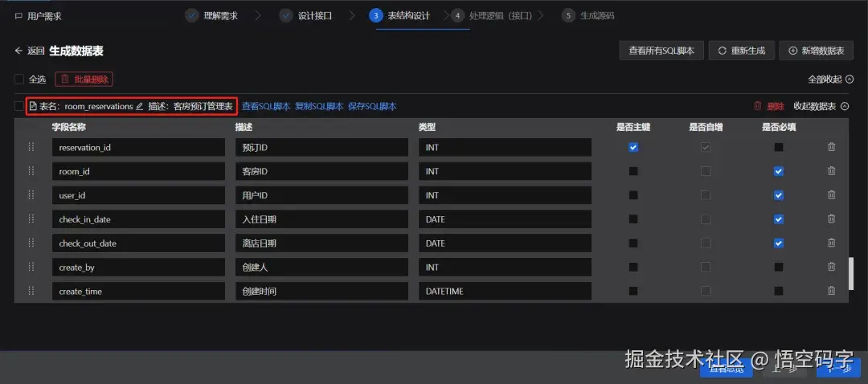Click the 保存SQL脚本 link
The width and height of the screenshot is (868, 384).
click(372, 106)
